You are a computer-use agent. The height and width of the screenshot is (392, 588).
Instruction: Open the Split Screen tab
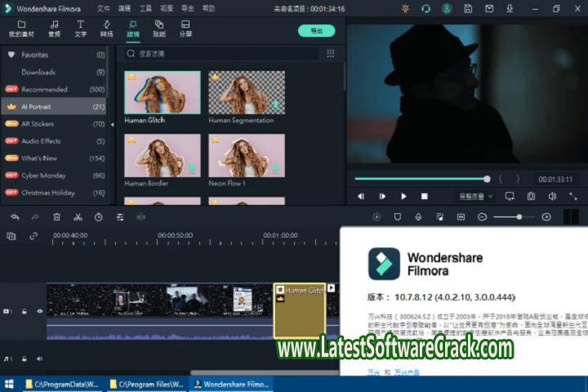click(x=185, y=29)
